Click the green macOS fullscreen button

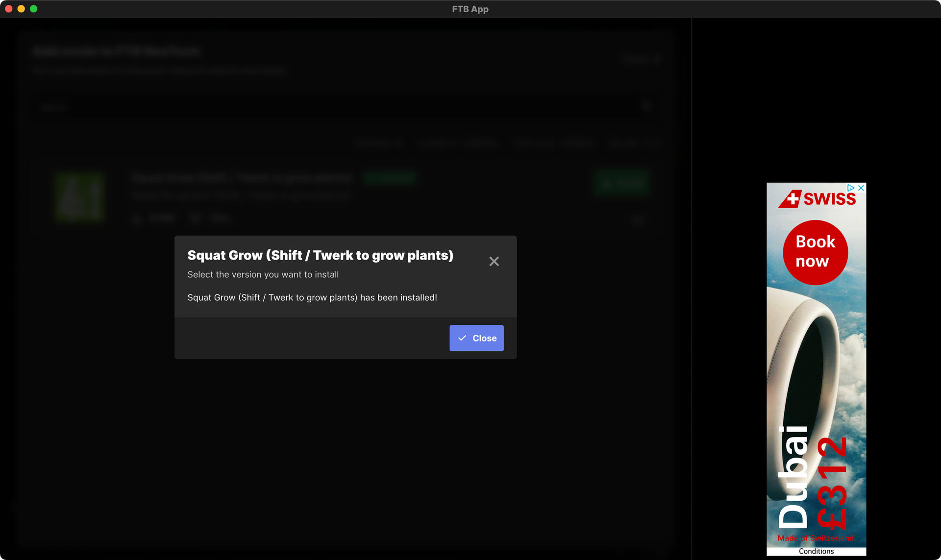point(33,9)
